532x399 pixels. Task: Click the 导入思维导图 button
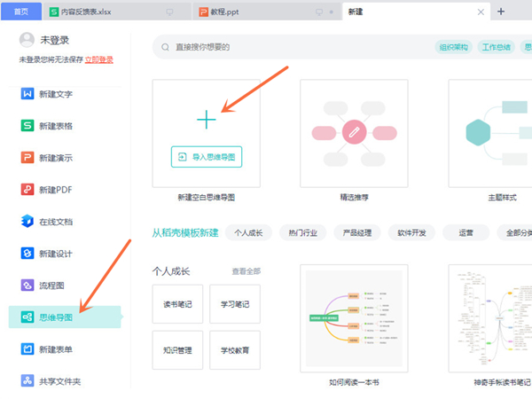(x=206, y=157)
